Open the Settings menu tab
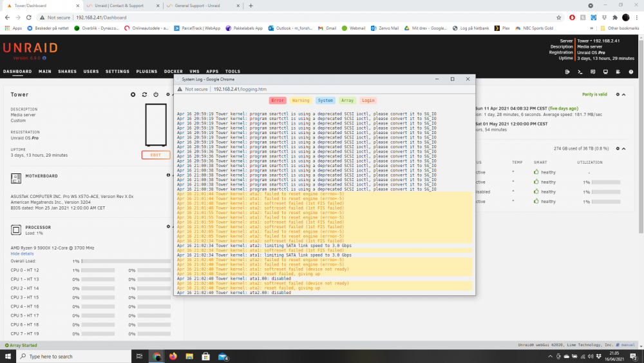 coord(117,72)
